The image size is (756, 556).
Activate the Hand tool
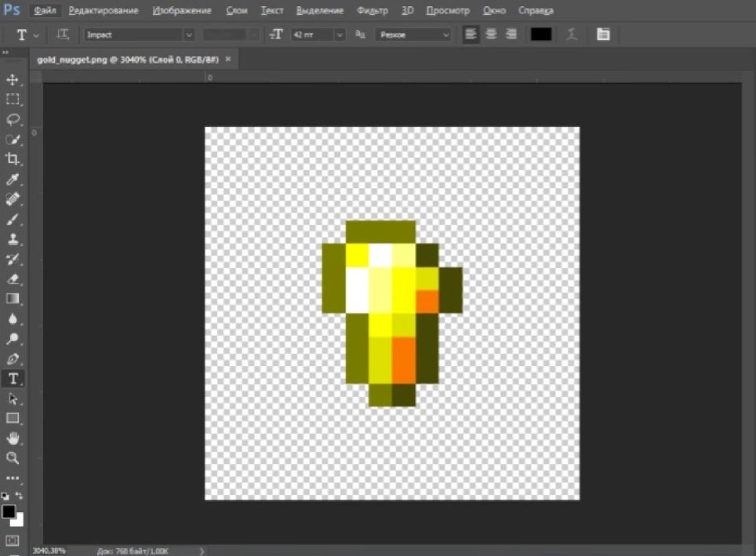tap(13, 438)
